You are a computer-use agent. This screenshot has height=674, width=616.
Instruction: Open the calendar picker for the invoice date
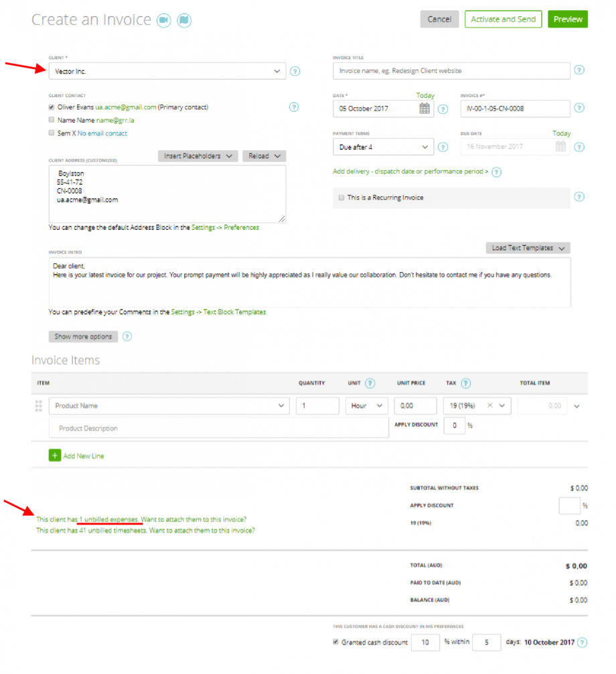point(425,109)
